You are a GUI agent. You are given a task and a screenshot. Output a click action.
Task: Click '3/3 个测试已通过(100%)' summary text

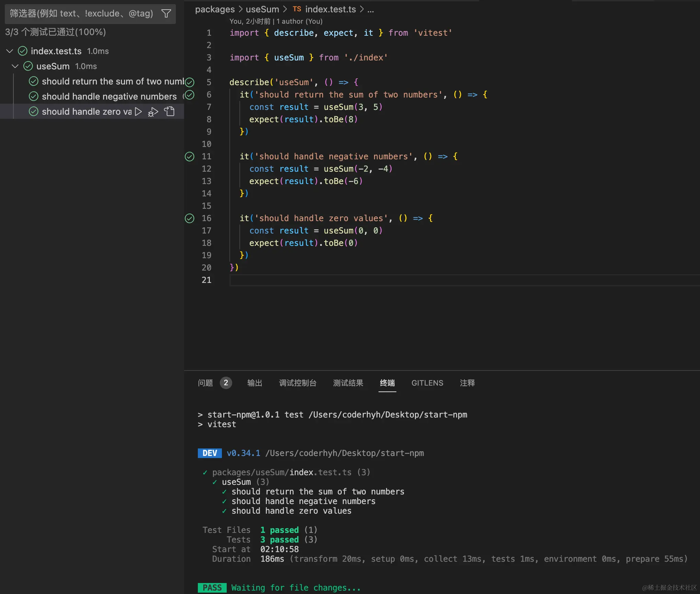pos(55,32)
